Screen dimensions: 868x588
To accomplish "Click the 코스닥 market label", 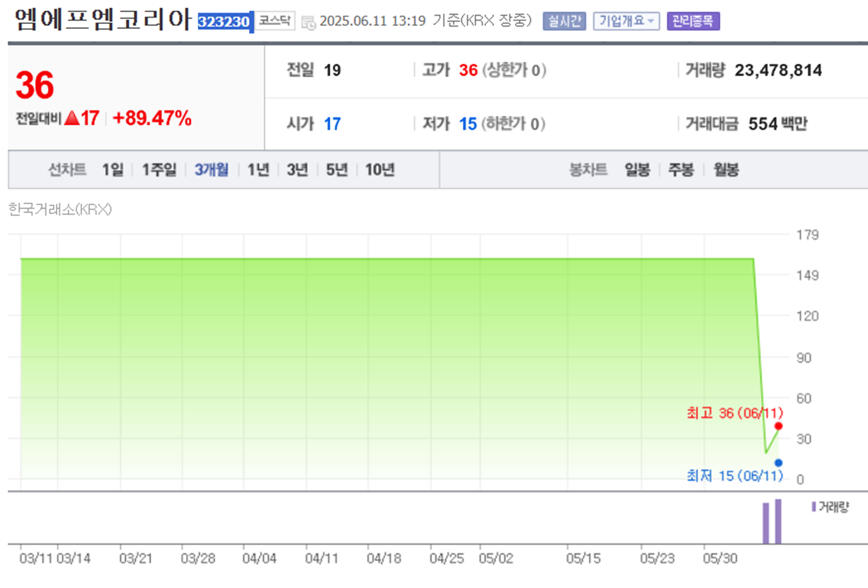I will tap(275, 21).
